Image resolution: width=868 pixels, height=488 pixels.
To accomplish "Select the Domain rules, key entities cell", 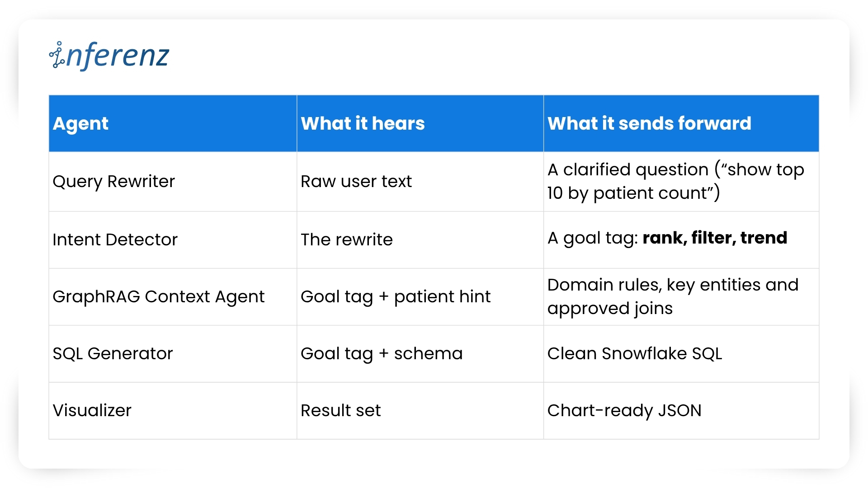I will [x=681, y=297].
